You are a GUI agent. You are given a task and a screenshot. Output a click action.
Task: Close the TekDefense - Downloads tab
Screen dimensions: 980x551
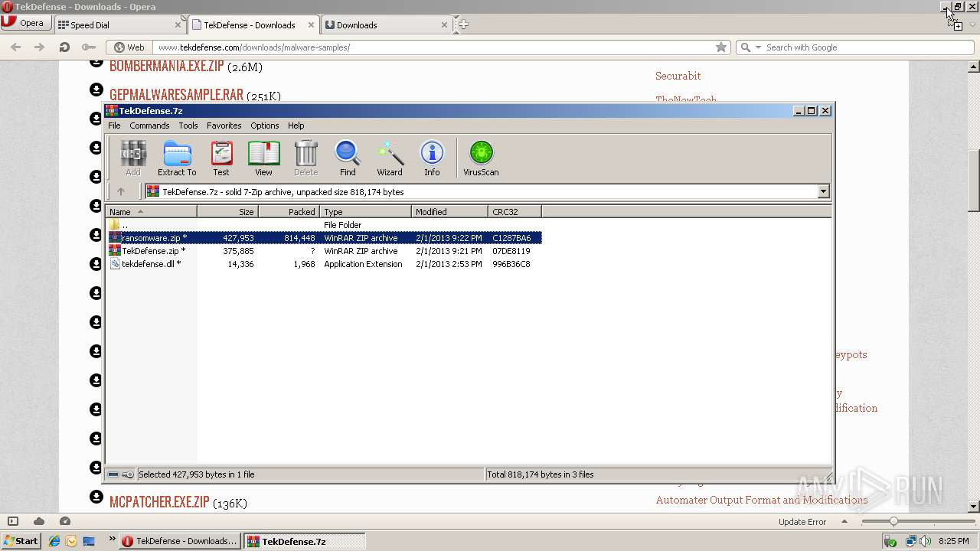[311, 24]
